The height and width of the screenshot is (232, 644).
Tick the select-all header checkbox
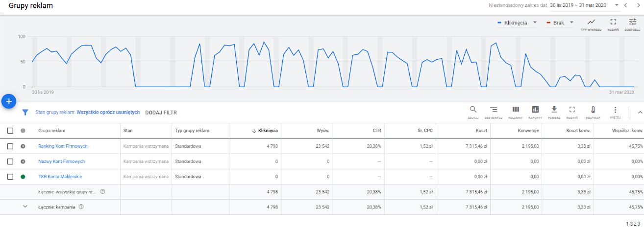click(10, 131)
